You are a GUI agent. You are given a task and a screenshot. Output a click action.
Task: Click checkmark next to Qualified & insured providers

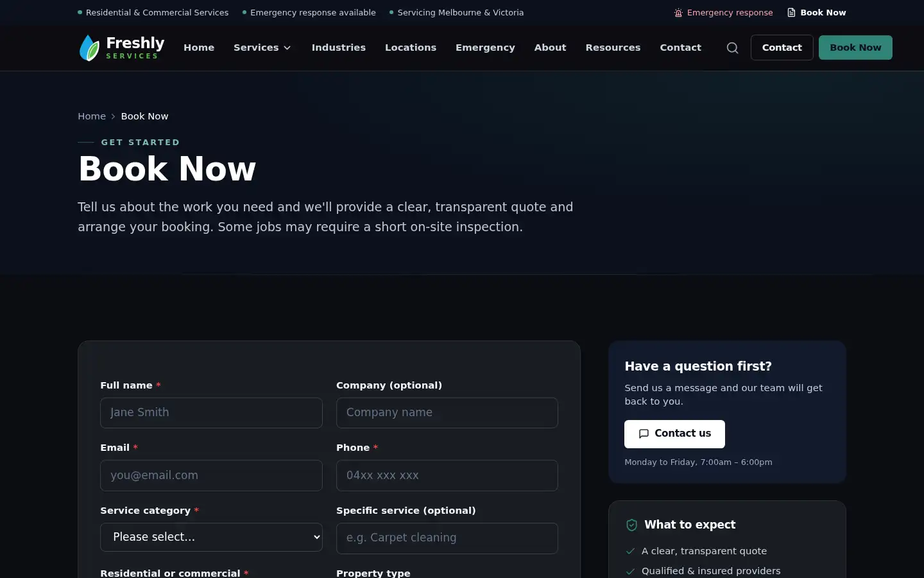click(x=630, y=571)
